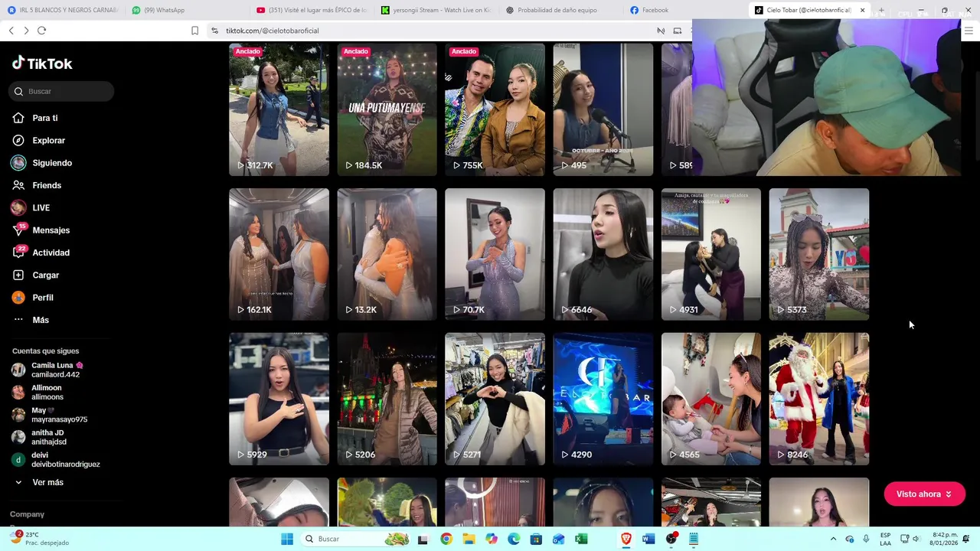Open the video with 162.1K views
This screenshot has width=980, height=551.
pos(279,254)
